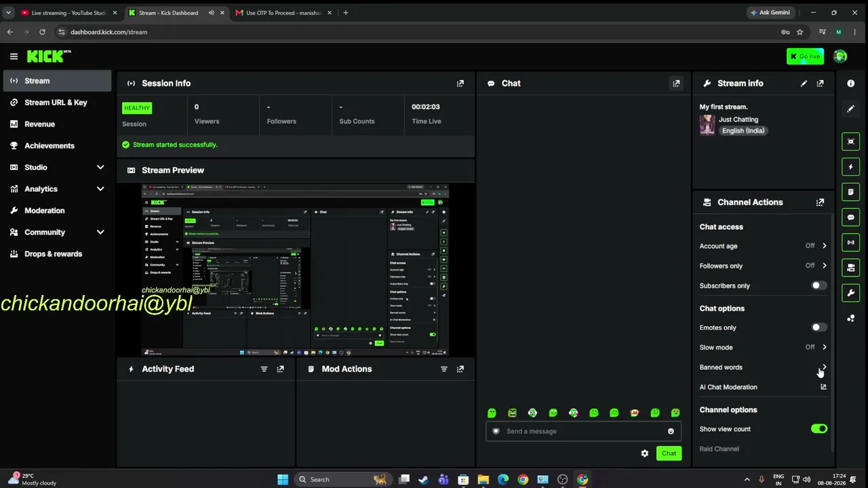The height and width of the screenshot is (488, 868).
Task: Edit Stream info with pencil icon
Action: point(804,83)
